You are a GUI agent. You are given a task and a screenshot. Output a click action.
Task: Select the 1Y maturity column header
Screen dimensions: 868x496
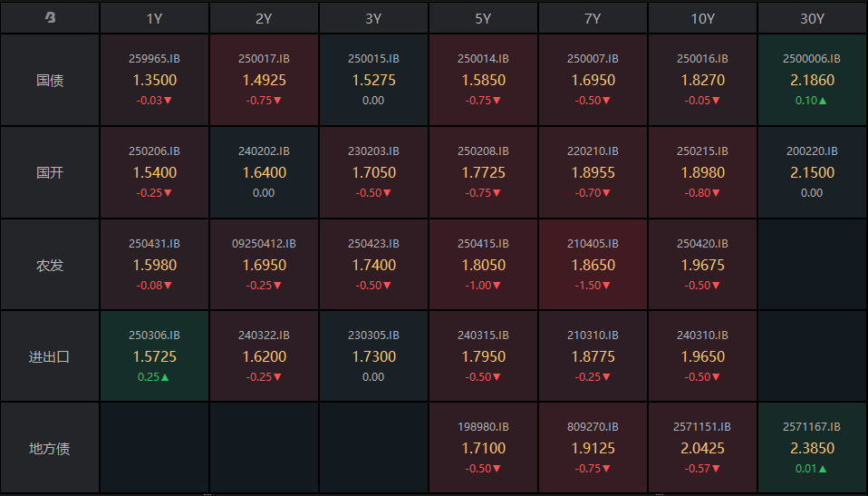point(154,18)
